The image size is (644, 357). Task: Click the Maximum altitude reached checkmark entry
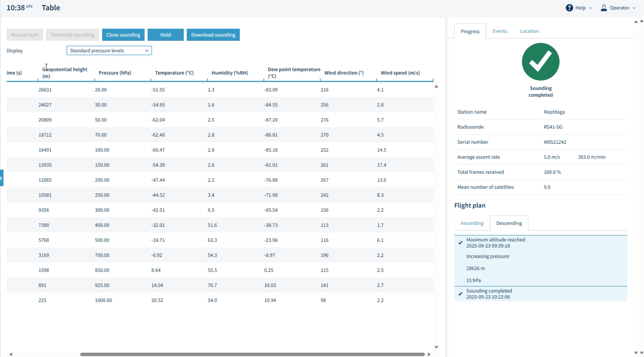(541, 243)
